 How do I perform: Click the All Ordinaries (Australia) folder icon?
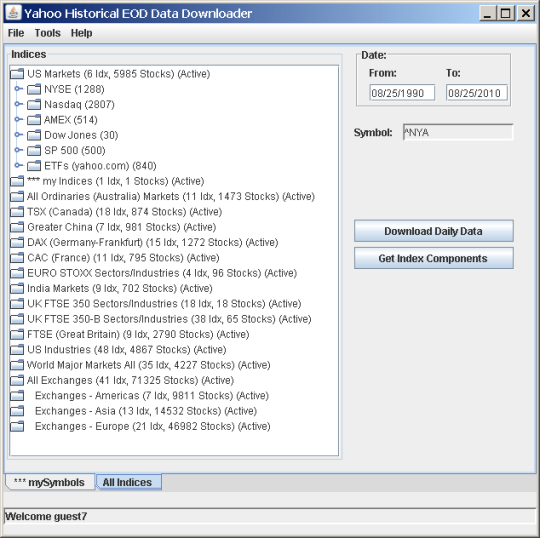(x=17, y=196)
